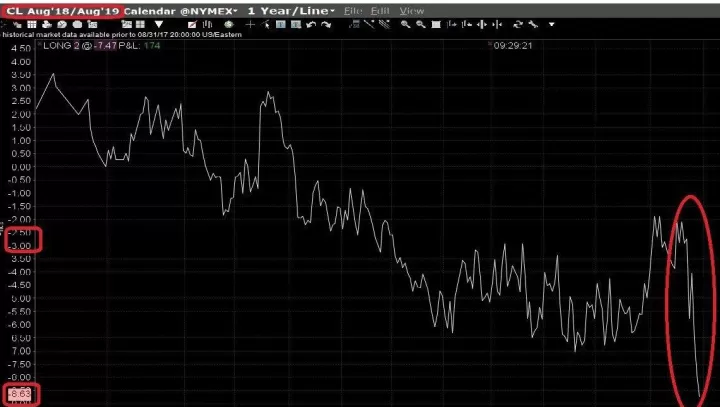
Task: Open the View menu
Action: tap(411, 11)
